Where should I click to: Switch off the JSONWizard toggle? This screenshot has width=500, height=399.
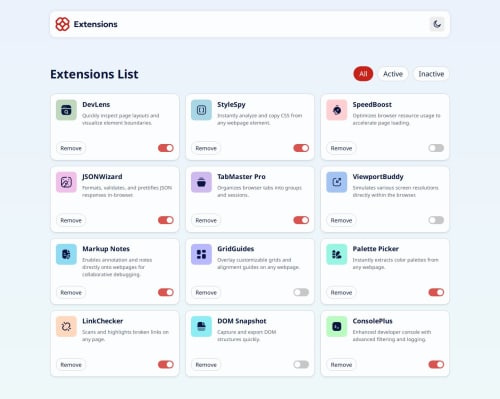pyautogui.click(x=166, y=220)
